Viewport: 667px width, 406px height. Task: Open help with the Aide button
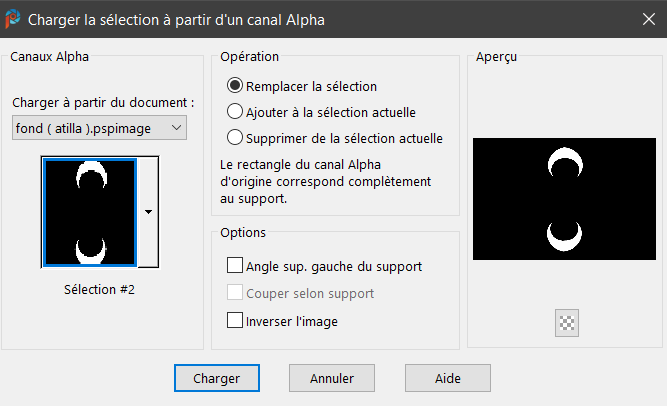(x=447, y=379)
